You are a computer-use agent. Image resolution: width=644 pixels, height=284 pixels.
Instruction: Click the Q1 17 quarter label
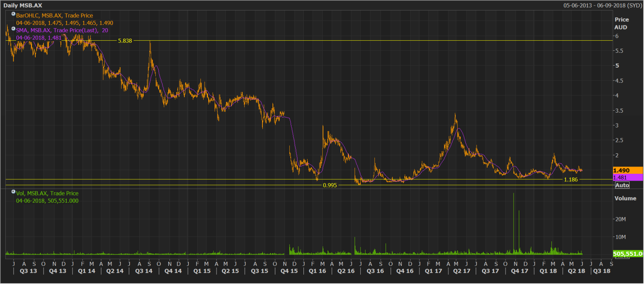(x=433, y=271)
